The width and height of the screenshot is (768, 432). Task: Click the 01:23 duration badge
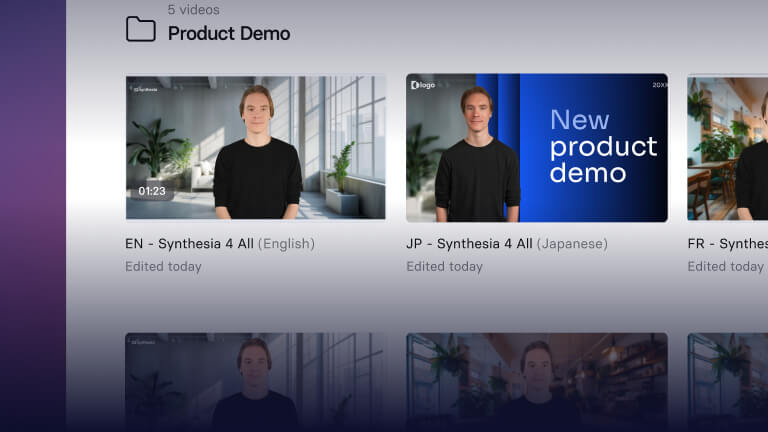pos(152,190)
